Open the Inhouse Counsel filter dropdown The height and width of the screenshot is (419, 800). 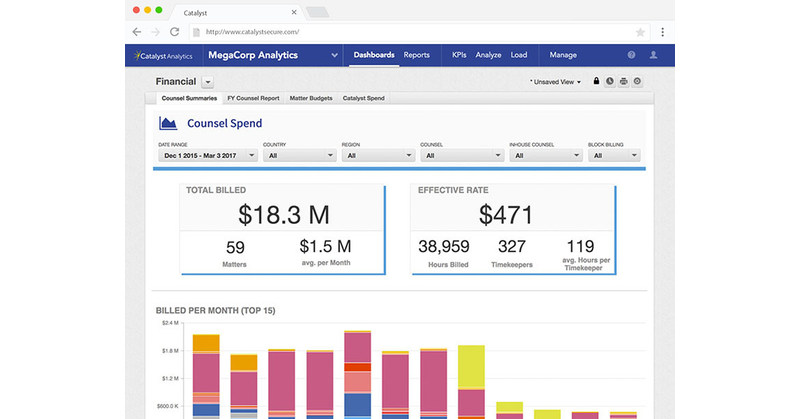tap(545, 156)
